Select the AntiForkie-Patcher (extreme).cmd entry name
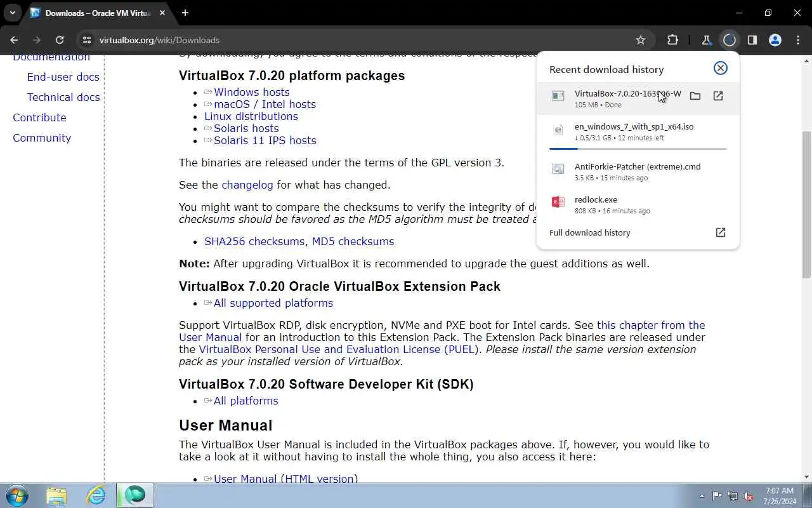The width and height of the screenshot is (812, 508). [x=638, y=166]
